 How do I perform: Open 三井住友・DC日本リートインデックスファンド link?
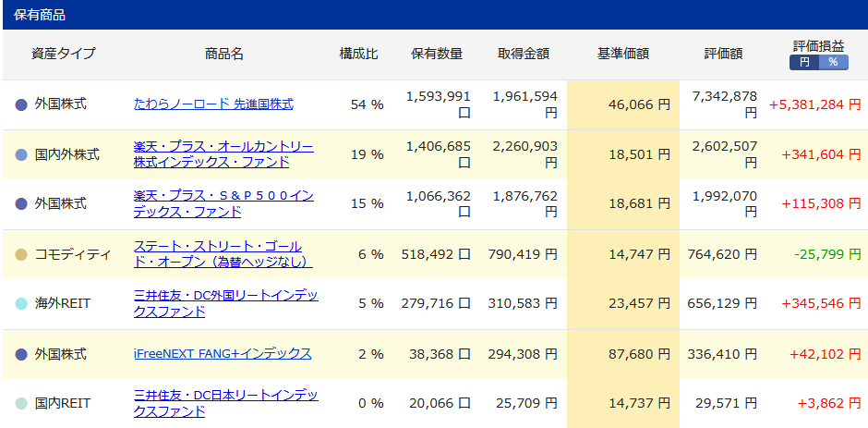pyautogui.click(x=226, y=404)
